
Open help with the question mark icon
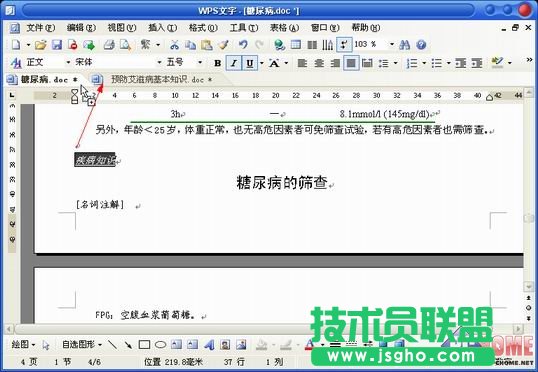(421, 45)
